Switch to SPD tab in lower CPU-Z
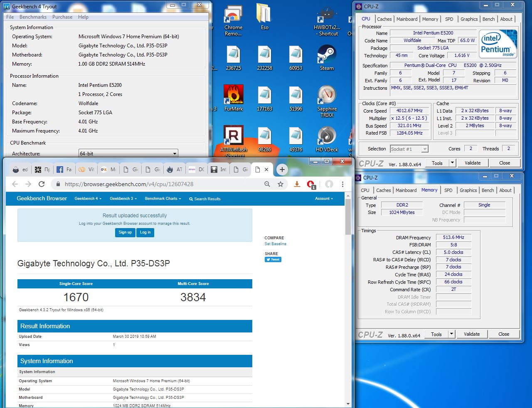Screen dimensions: 532x408 pyautogui.click(x=448, y=190)
